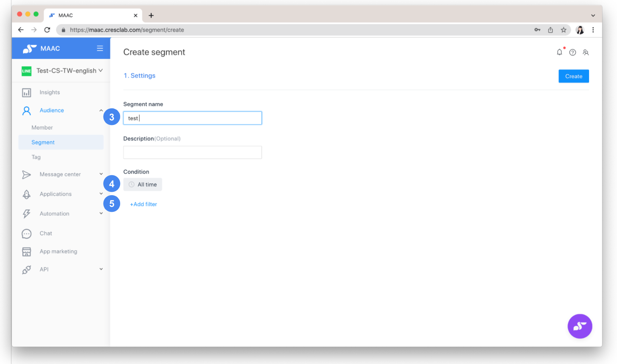Expand the API submenu
Screen dimensions: 617x364
point(101,269)
